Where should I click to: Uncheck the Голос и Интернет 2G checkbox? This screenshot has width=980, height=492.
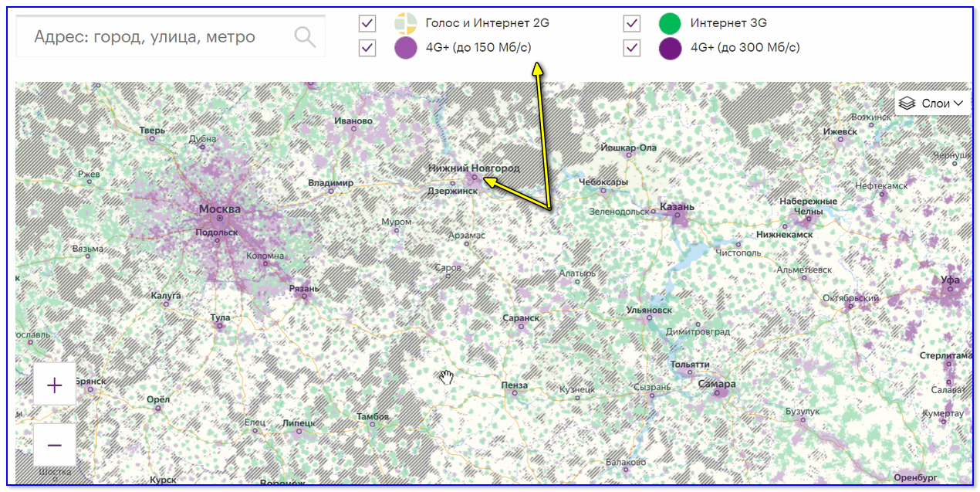pyautogui.click(x=367, y=23)
